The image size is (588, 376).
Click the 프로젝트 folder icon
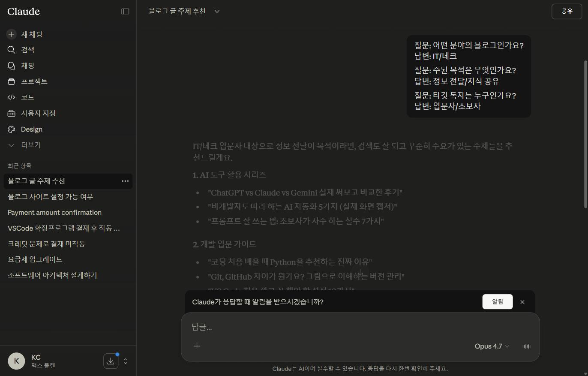click(x=12, y=81)
